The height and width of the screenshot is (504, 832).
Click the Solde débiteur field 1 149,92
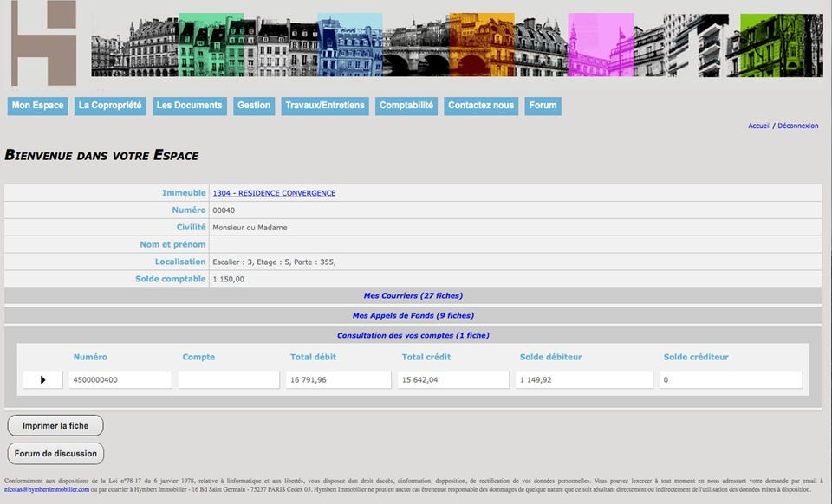point(584,379)
